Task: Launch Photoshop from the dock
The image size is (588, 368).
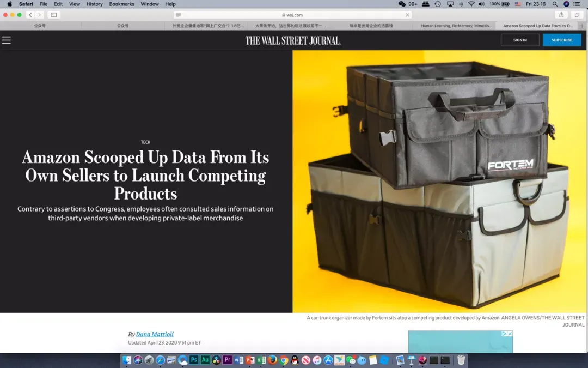Action: point(194,360)
